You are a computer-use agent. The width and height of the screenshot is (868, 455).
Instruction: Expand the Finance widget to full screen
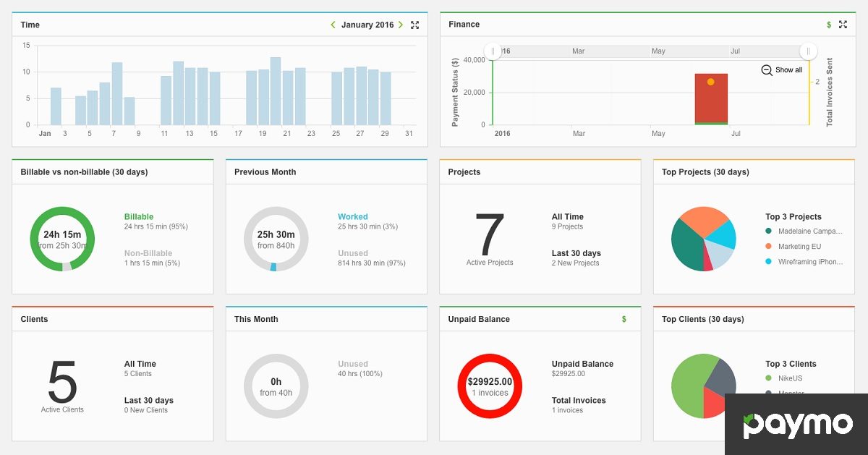pos(843,24)
